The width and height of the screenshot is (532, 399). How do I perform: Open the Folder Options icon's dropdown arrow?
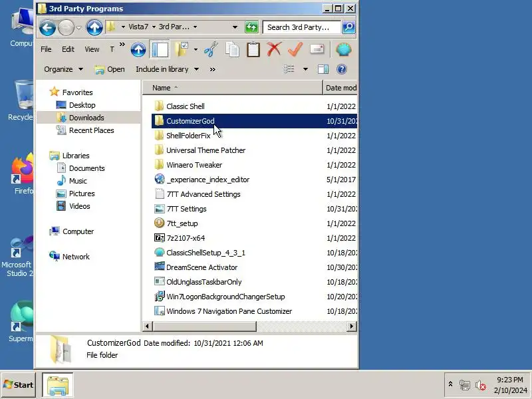196,50
